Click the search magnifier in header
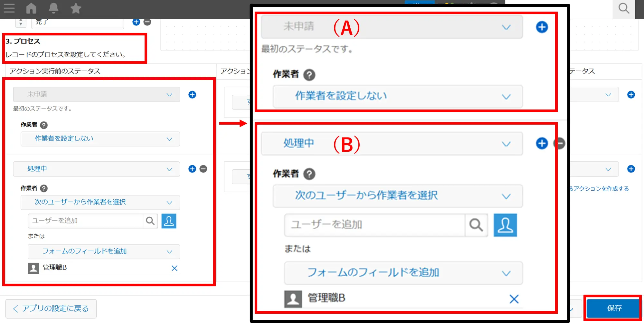 point(624,9)
